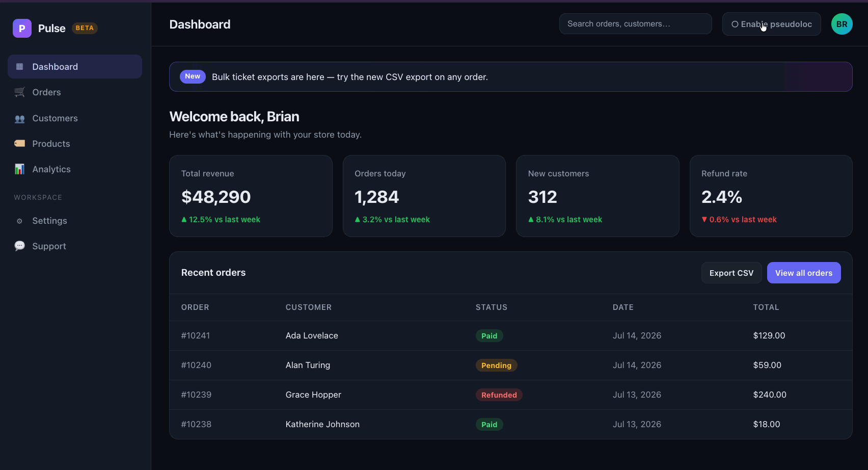Click the $240.00 total

tap(770, 395)
